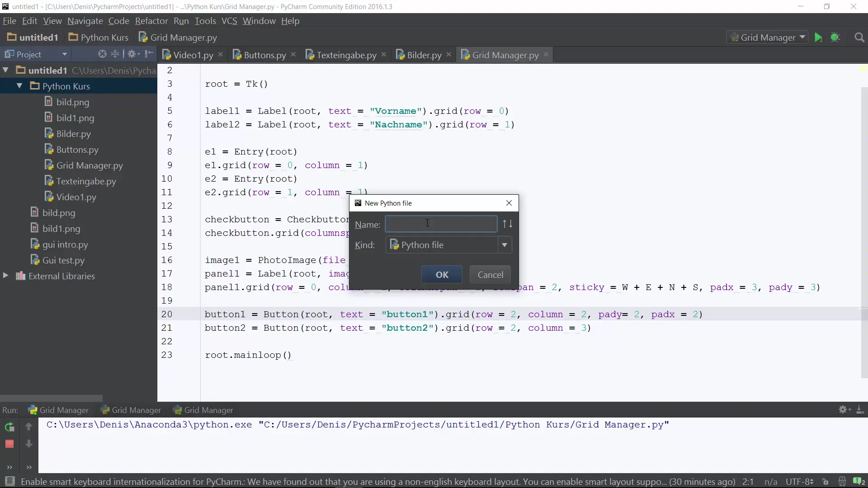
Task: Click the 2:1 cursor position in status bar
Action: [x=748, y=482]
